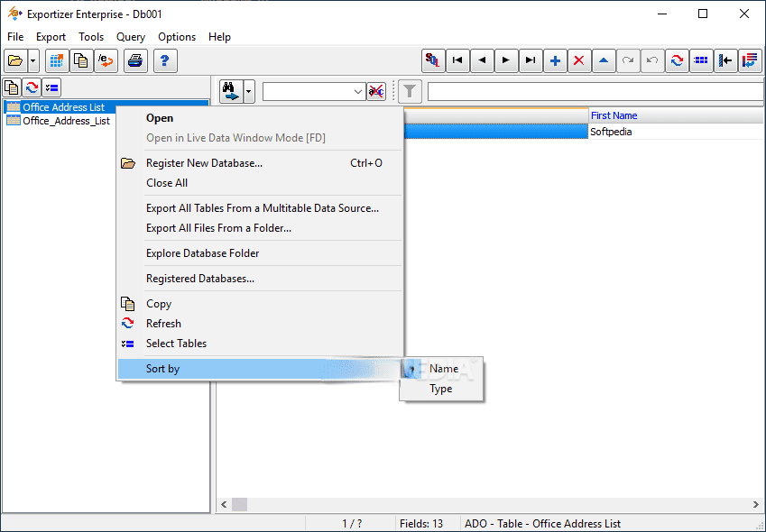
Task: Open the Tools menu
Action: [x=91, y=37]
